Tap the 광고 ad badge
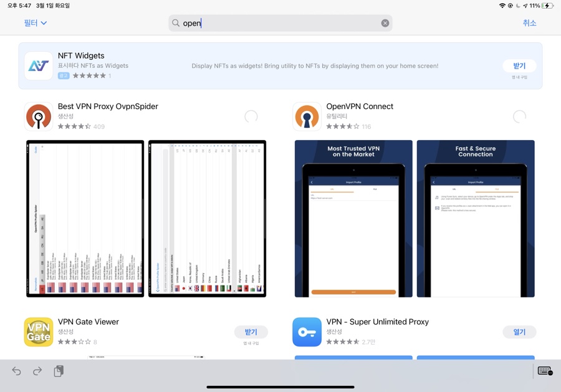Screen dimensions: 561x392 pos(64,75)
